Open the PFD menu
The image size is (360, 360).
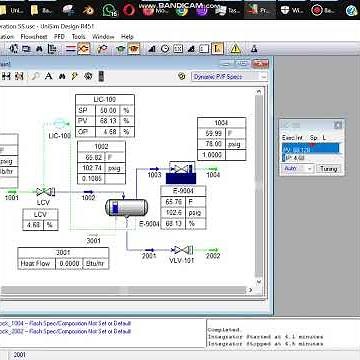coord(59,37)
